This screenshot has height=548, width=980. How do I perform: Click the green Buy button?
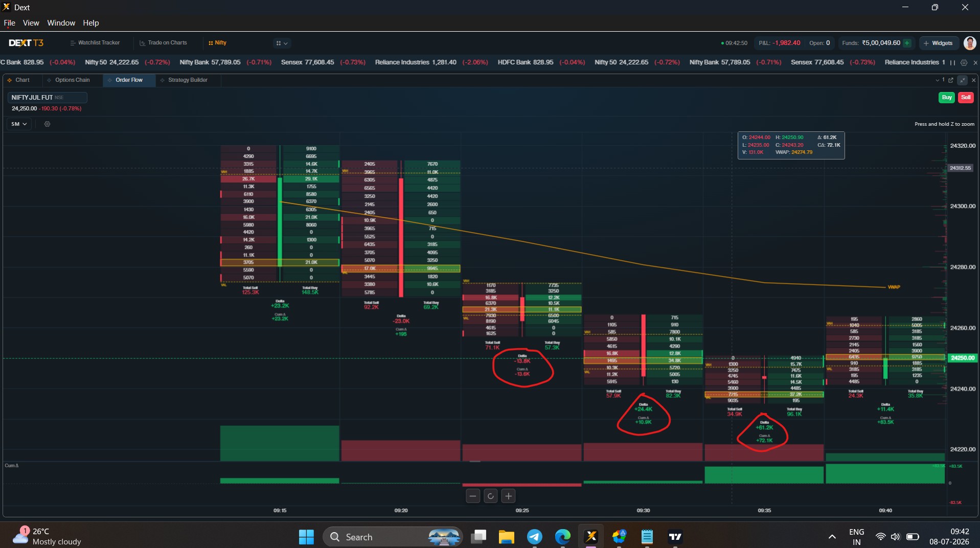point(946,98)
